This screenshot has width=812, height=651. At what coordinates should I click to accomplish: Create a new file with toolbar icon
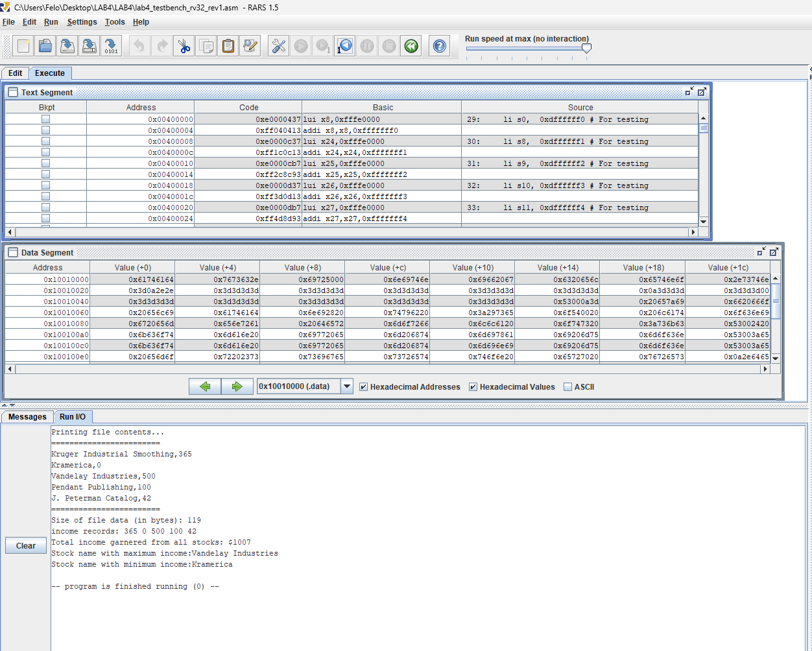23,46
